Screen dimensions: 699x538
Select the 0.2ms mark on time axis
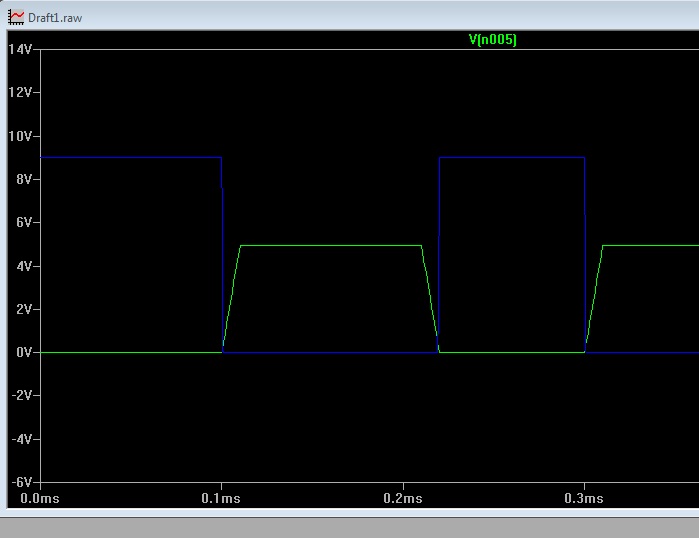(402, 498)
